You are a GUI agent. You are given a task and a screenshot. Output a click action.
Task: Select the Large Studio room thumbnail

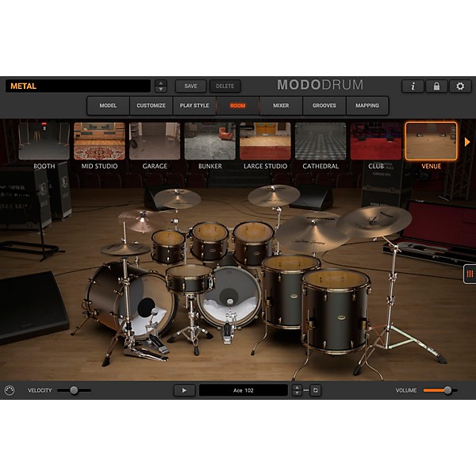pos(265,141)
